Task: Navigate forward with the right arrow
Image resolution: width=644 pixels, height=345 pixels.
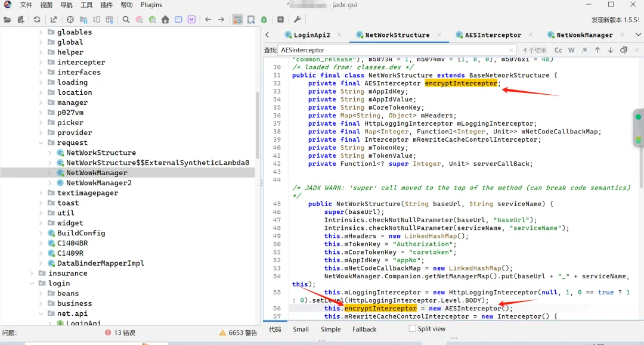Action: click(221, 20)
